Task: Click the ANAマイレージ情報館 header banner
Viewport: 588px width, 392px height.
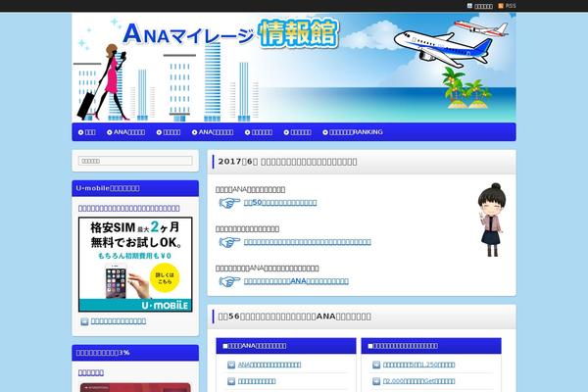Action: pyautogui.click(x=294, y=68)
